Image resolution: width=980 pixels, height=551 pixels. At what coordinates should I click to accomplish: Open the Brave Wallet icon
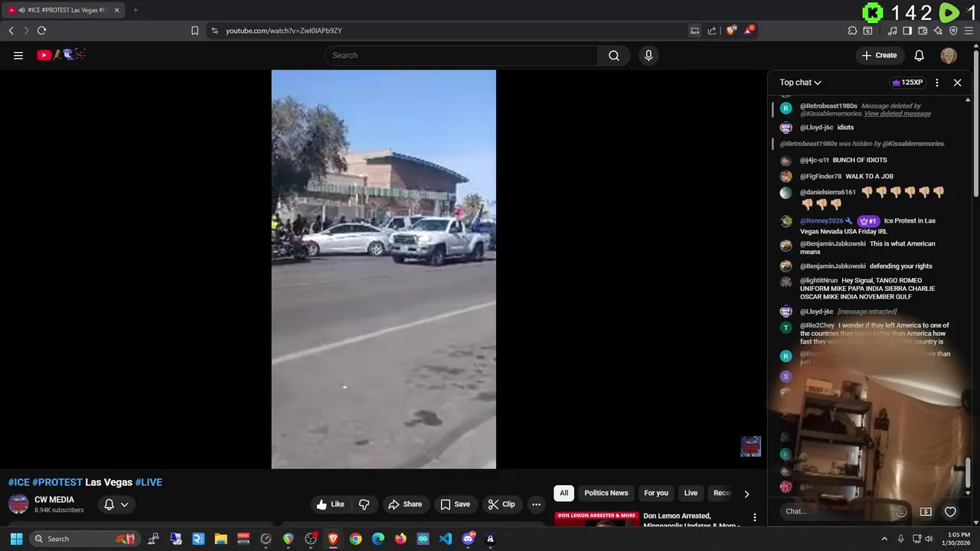[x=923, y=31]
